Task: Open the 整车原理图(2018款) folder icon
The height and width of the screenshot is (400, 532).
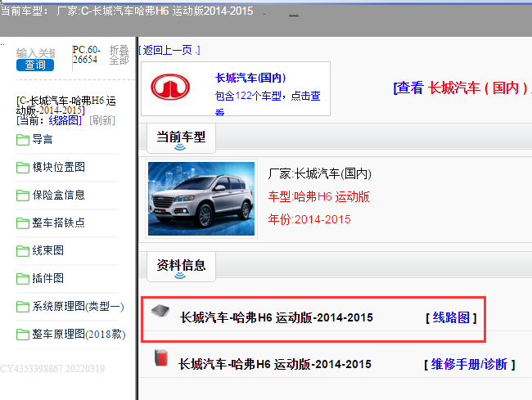Action: 23,335
